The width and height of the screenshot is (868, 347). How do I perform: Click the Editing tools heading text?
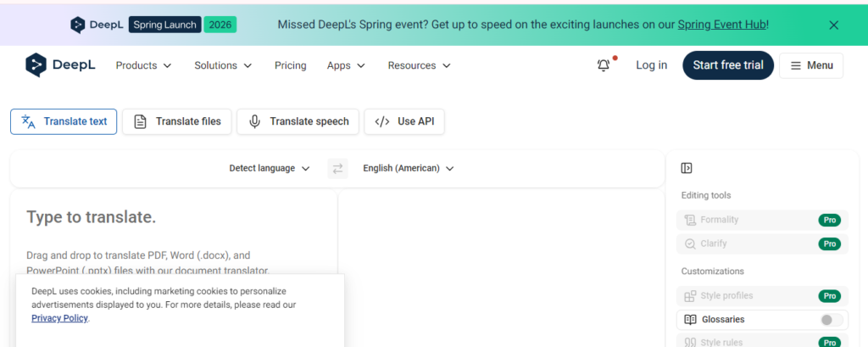click(x=706, y=196)
